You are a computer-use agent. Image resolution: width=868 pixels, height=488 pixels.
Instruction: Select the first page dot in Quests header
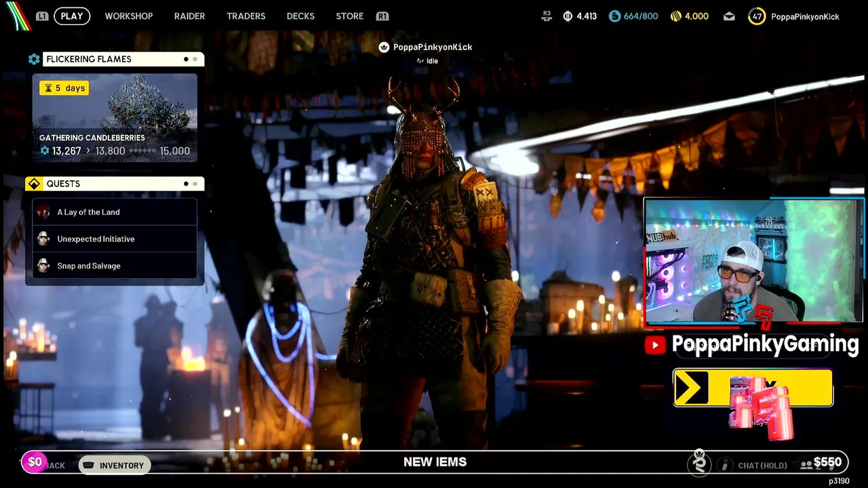pos(186,184)
